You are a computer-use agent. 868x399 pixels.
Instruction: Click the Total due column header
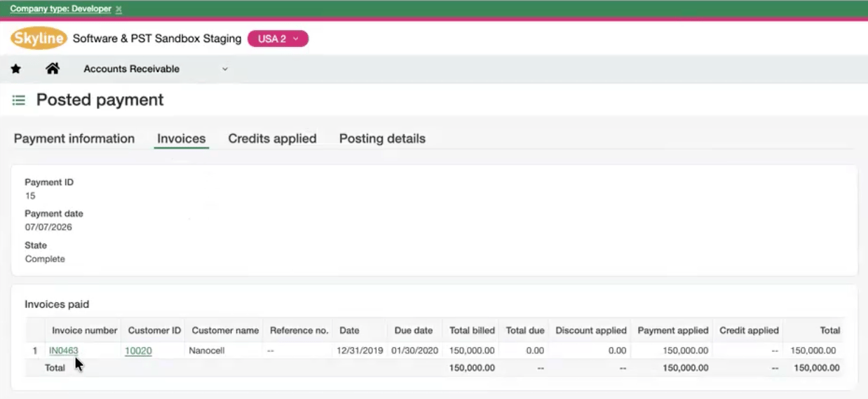click(x=525, y=330)
